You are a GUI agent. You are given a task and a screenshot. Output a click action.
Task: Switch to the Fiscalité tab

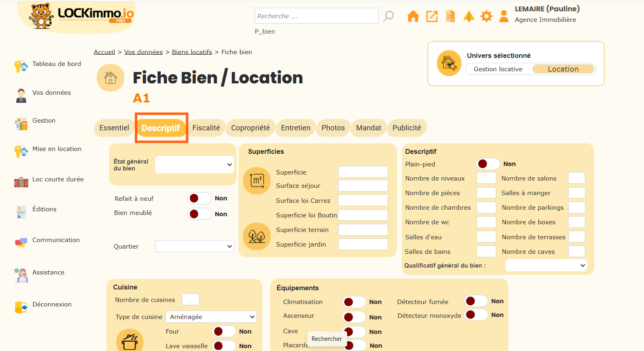point(206,128)
